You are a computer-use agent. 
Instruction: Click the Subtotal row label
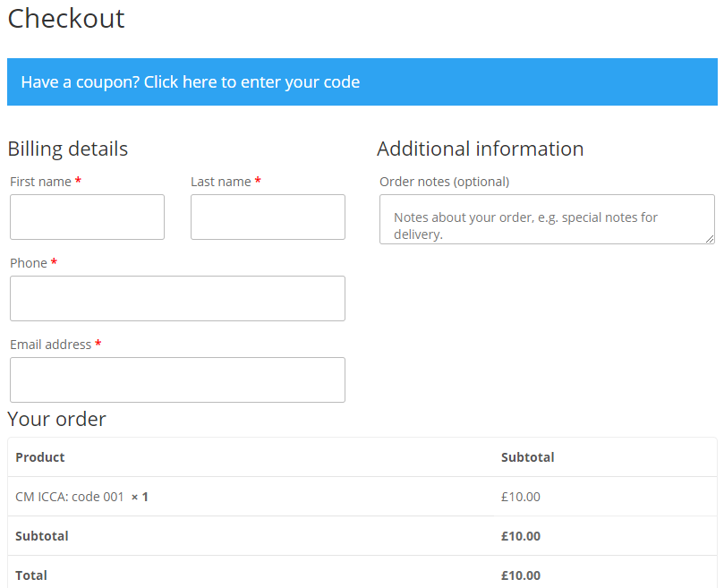[x=42, y=536]
